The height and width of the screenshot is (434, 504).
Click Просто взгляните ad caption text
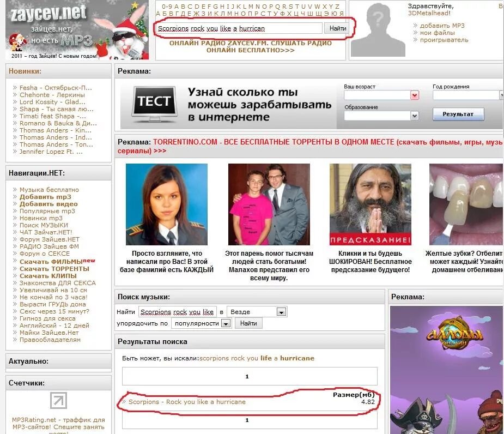[x=167, y=262]
